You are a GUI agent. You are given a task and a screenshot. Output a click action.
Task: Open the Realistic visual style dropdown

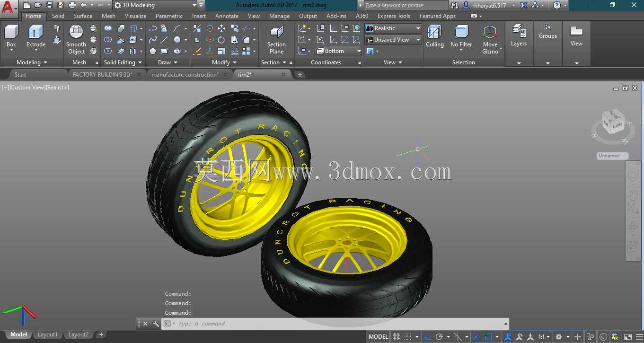click(393, 28)
